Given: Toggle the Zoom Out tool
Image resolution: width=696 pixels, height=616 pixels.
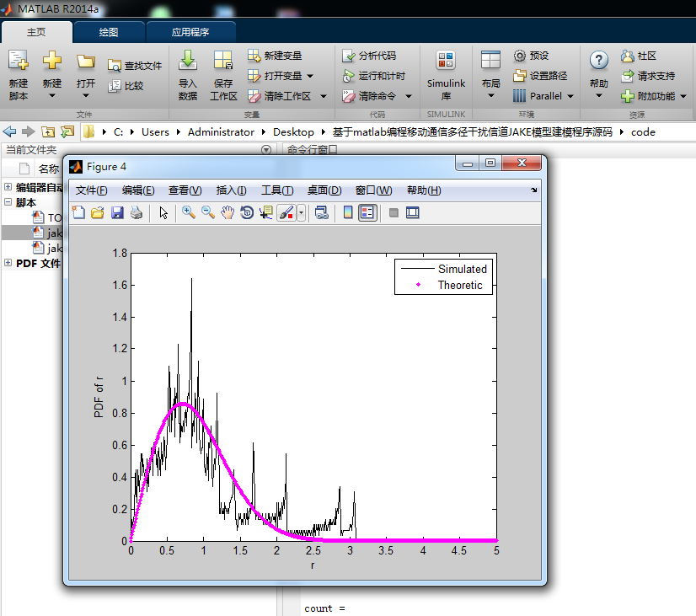Looking at the screenshot, I should [x=208, y=212].
